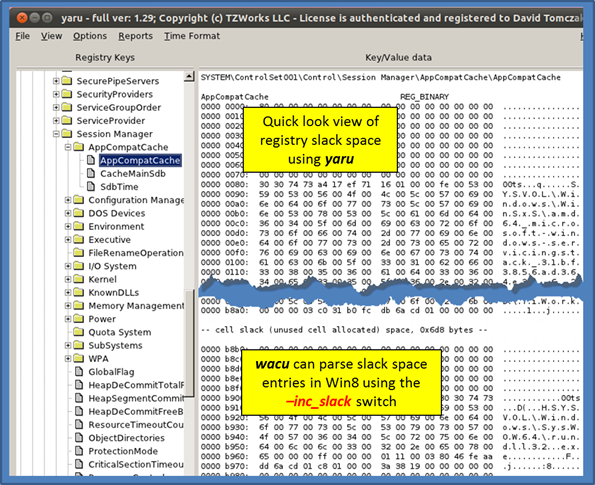Expand the SubSystems key
The width and height of the screenshot is (595, 485).
68,345
